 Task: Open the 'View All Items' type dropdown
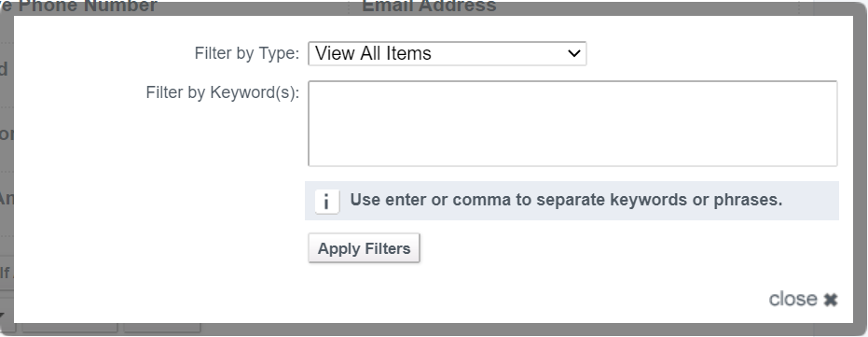pyautogui.click(x=448, y=54)
